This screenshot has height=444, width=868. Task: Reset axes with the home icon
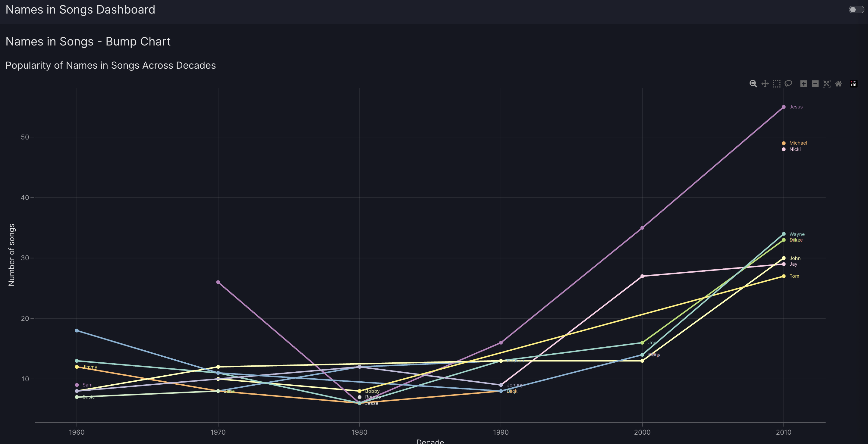[x=838, y=83]
